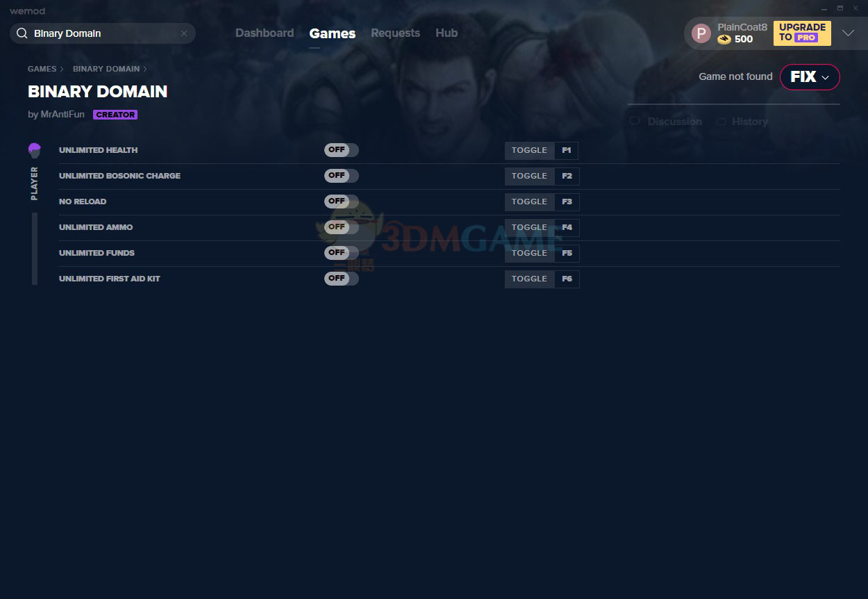This screenshot has width=868, height=599.
Task: Click the coins balance icon
Action: (724, 40)
